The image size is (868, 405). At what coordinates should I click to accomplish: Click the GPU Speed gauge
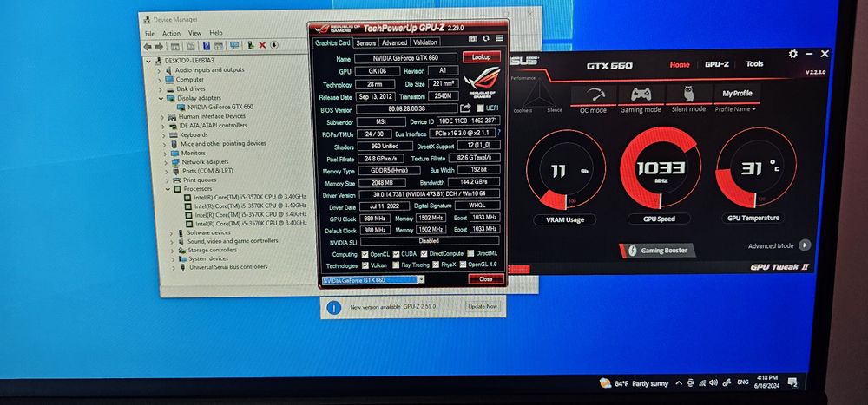661,167
